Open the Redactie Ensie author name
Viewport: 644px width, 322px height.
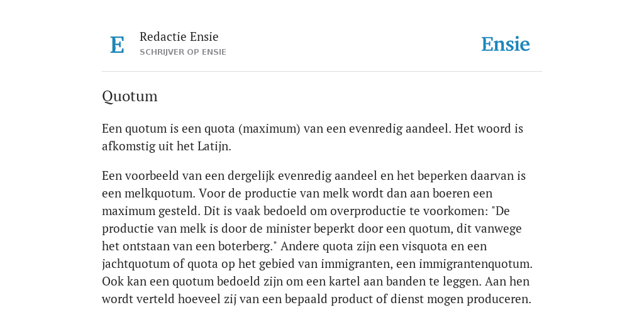[179, 36]
